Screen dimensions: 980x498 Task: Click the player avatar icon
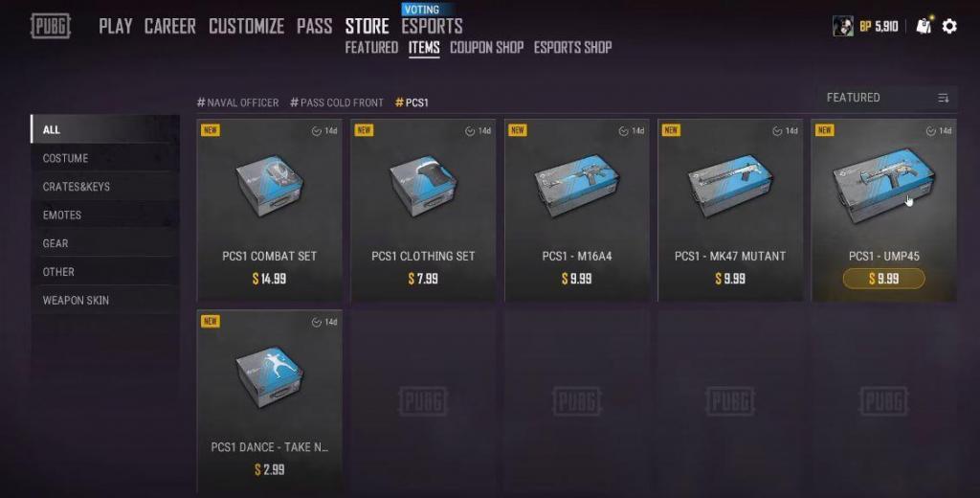pos(842,26)
